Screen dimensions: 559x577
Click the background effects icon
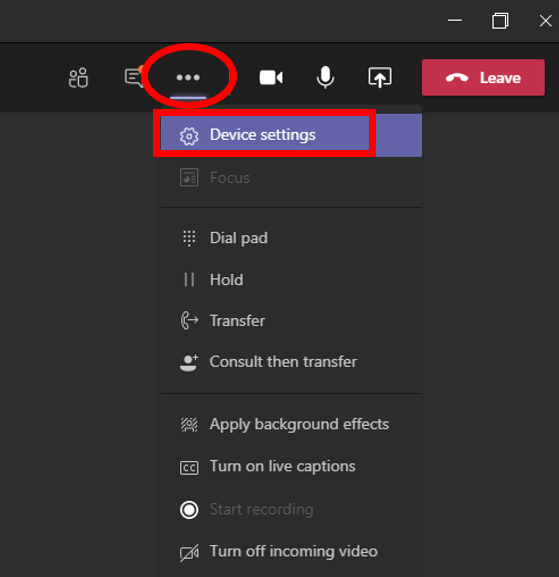pyautogui.click(x=189, y=425)
